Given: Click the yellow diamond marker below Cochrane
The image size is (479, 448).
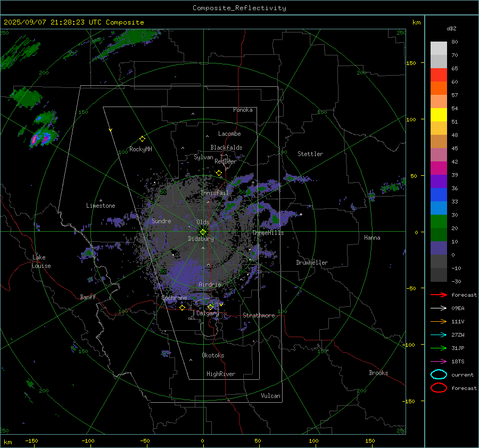Looking at the screenshot, I should (183, 307).
